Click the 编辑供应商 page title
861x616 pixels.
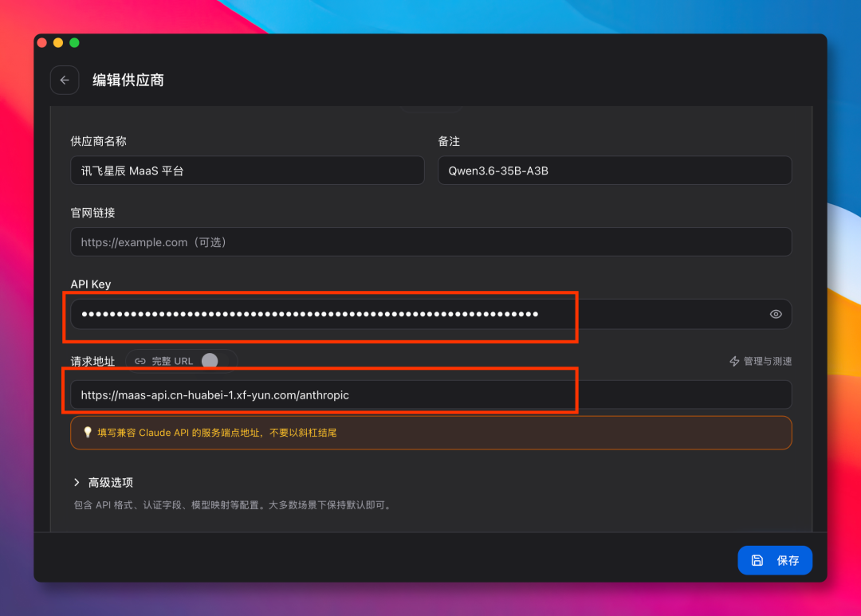(x=128, y=80)
